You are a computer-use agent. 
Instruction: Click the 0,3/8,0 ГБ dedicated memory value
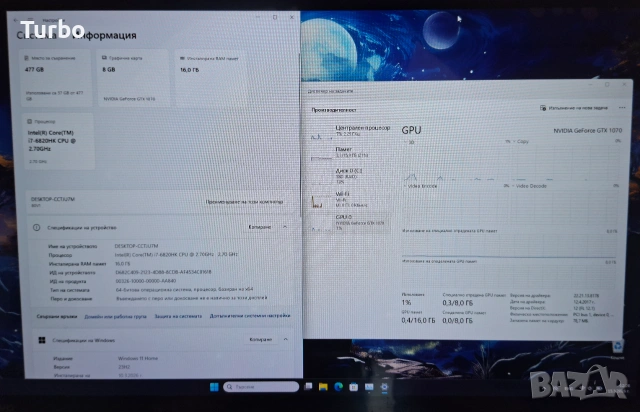point(458,303)
